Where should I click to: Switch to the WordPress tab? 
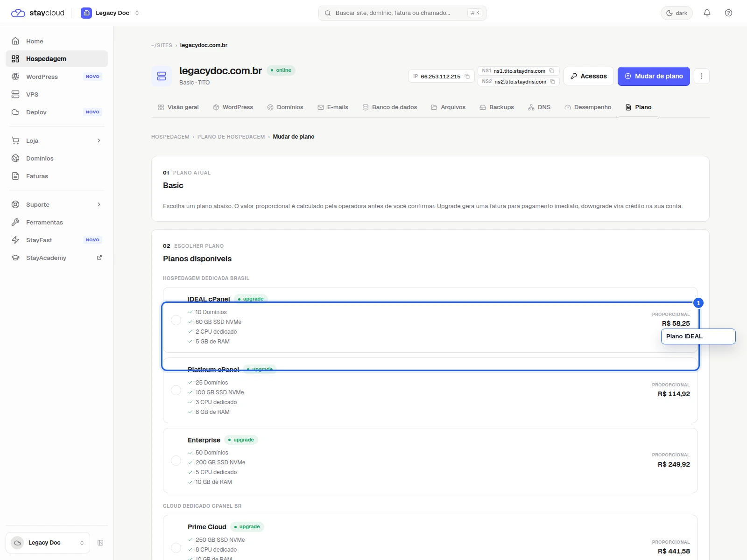point(233,107)
